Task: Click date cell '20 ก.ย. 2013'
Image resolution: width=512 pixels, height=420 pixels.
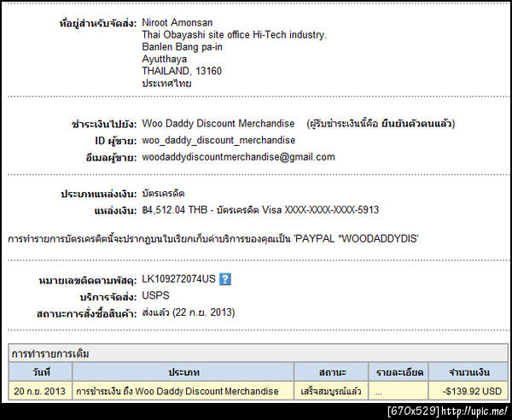Action: pyautogui.click(x=39, y=391)
